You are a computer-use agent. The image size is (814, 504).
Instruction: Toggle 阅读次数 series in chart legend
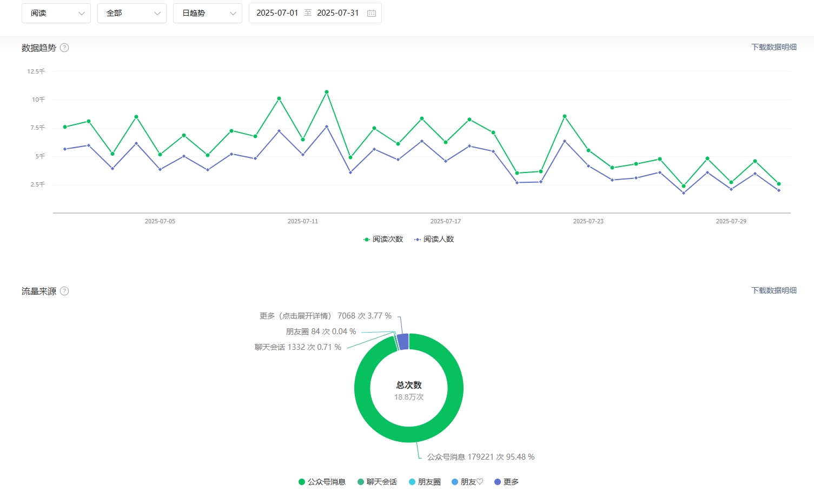pyautogui.click(x=383, y=239)
